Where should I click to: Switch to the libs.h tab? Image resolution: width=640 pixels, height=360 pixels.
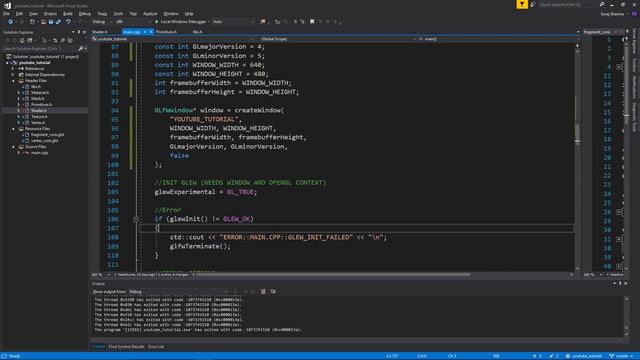[198, 32]
